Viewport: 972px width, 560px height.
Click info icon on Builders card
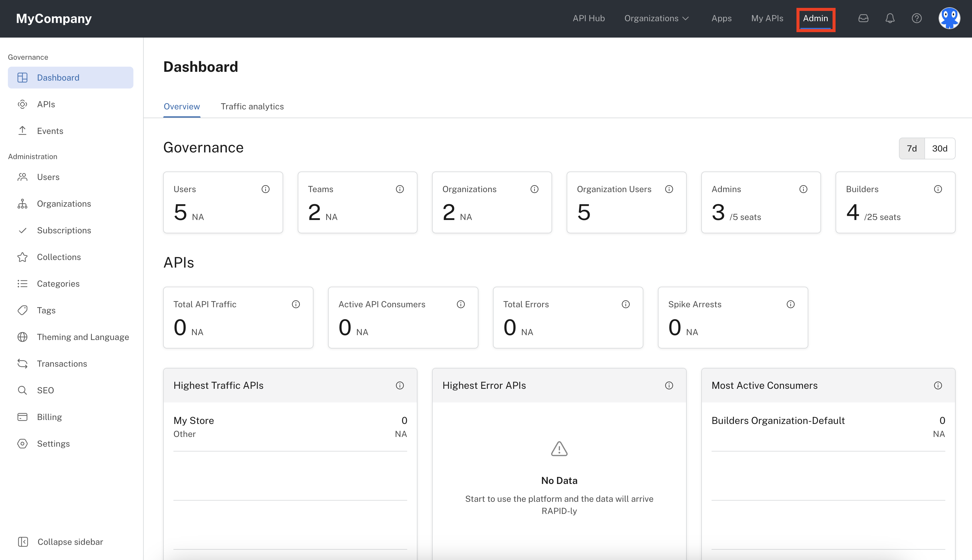[938, 189]
